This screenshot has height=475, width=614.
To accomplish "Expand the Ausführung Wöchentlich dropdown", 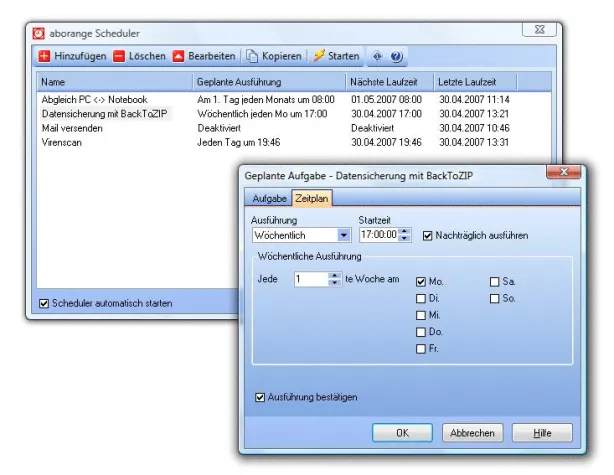I will pos(343,235).
